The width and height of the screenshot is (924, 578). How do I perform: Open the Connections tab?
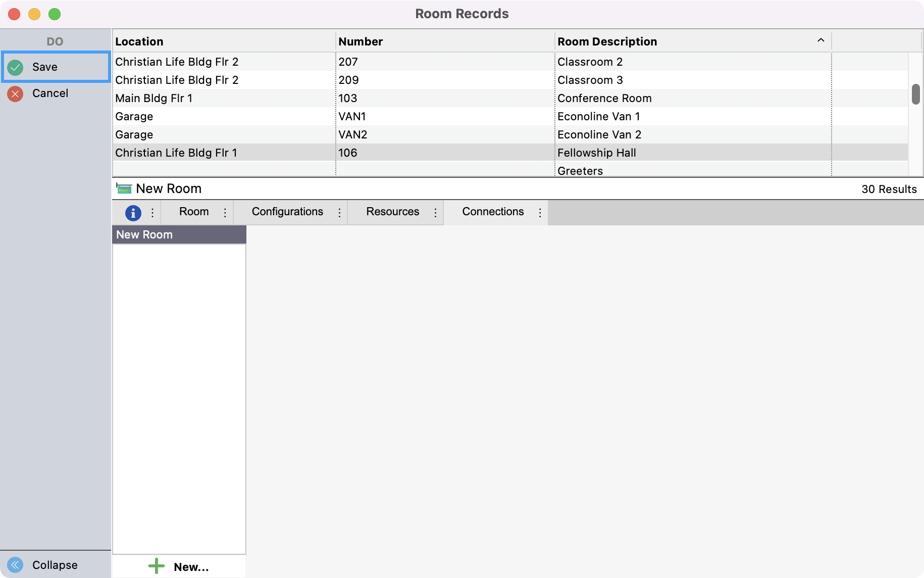tap(492, 212)
